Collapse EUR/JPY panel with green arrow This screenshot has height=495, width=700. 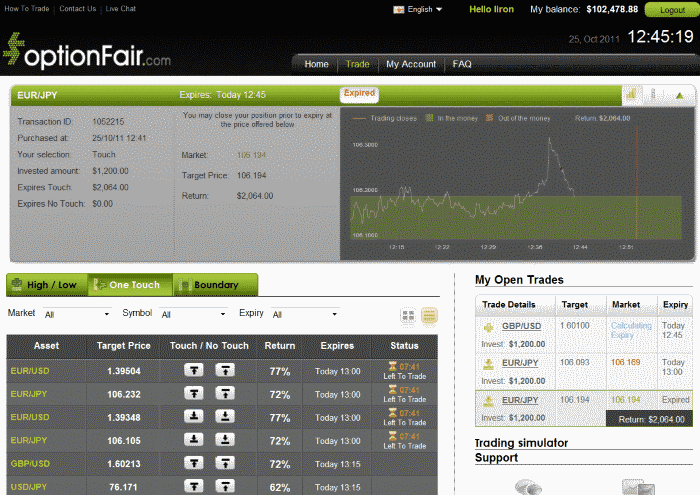679,96
